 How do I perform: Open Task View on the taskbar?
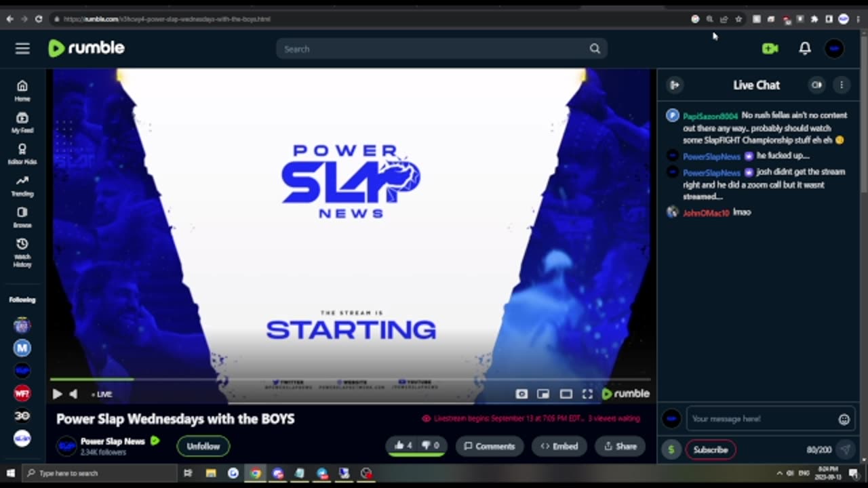click(188, 473)
